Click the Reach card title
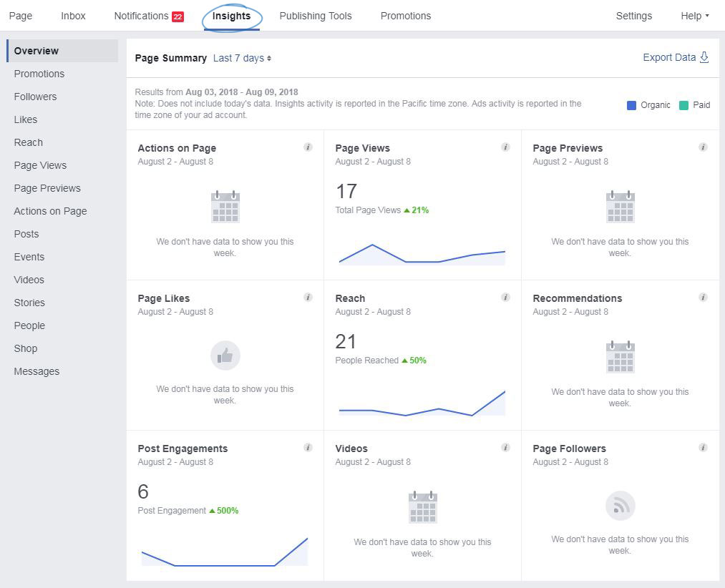725x588 pixels. pos(350,298)
